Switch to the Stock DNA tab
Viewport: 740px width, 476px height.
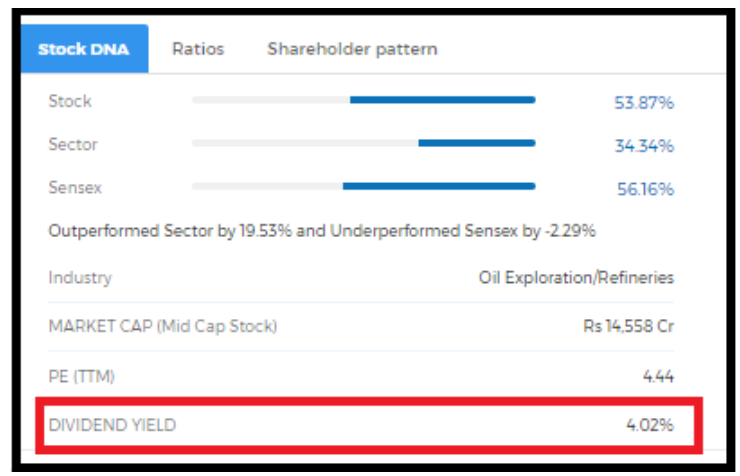(x=84, y=49)
